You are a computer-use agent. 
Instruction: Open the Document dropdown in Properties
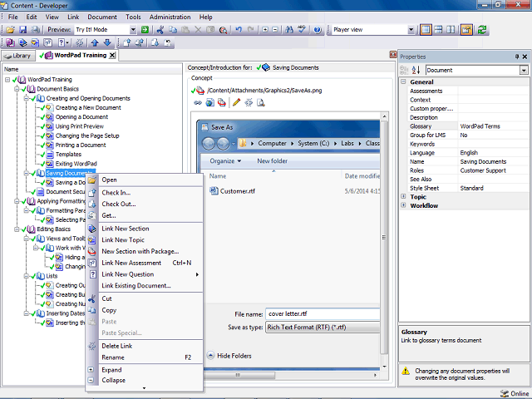[524, 70]
